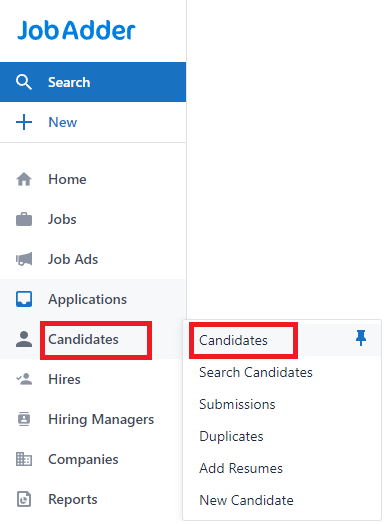Screen dimensions: 385x524
Task: Select Add Resumes in the submenu
Action: [241, 468]
